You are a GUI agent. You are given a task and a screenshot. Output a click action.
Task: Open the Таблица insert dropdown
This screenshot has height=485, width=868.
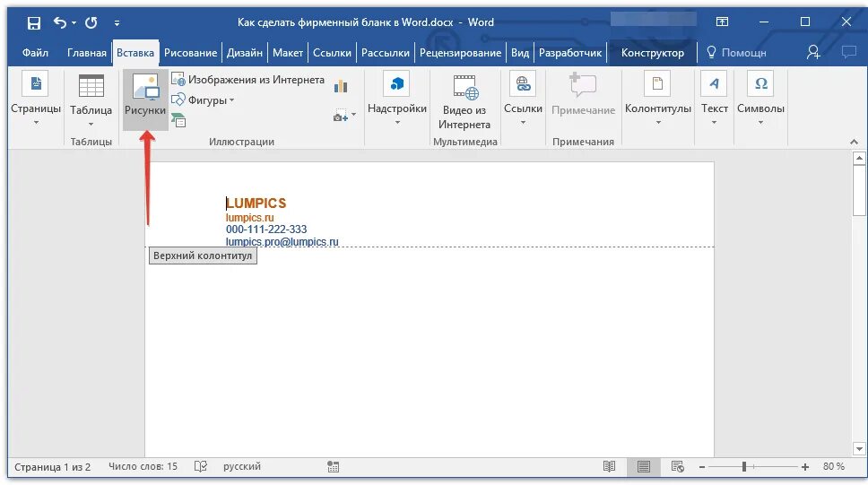point(91,100)
